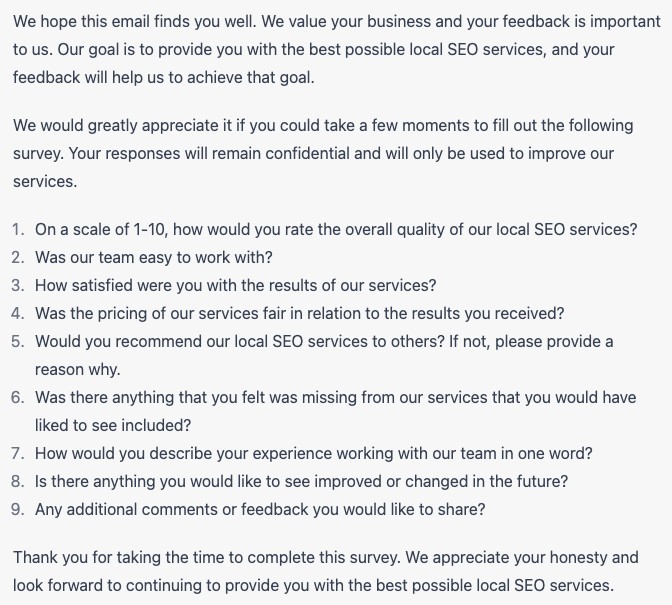Click the opening paragraph starting 'We hope this email'
Screen dimensions: 672x605
pyautogui.click(x=337, y=49)
